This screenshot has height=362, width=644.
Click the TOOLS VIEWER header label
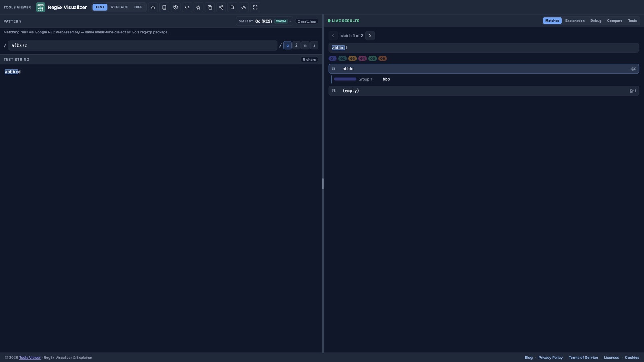pyautogui.click(x=17, y=7)
